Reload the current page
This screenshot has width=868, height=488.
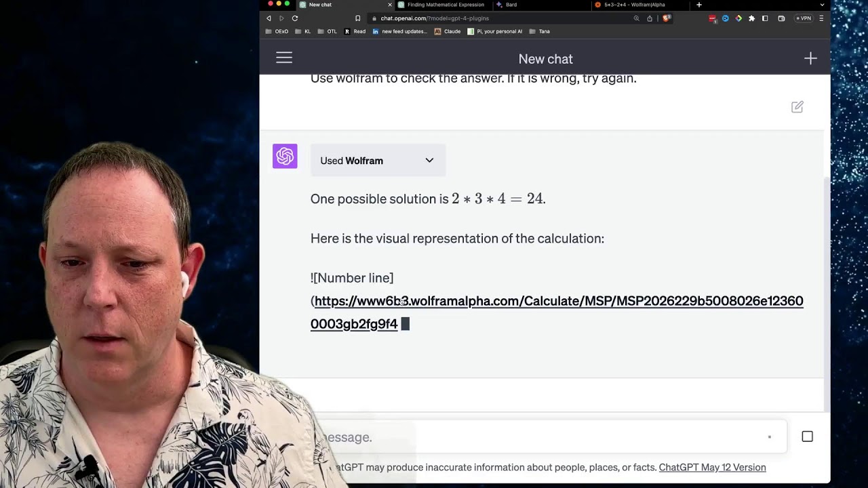(x=294, y=18)
